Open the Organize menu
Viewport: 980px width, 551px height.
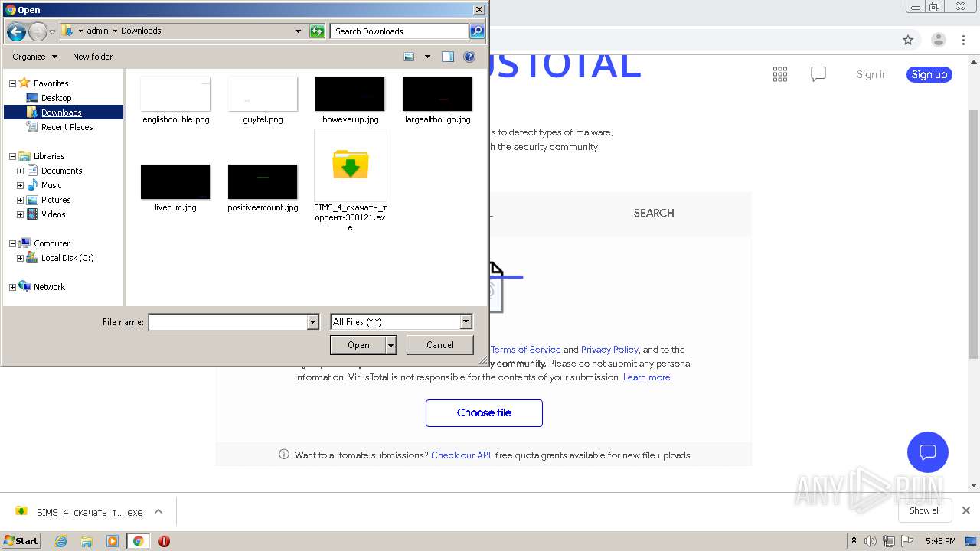pos(34,57)
